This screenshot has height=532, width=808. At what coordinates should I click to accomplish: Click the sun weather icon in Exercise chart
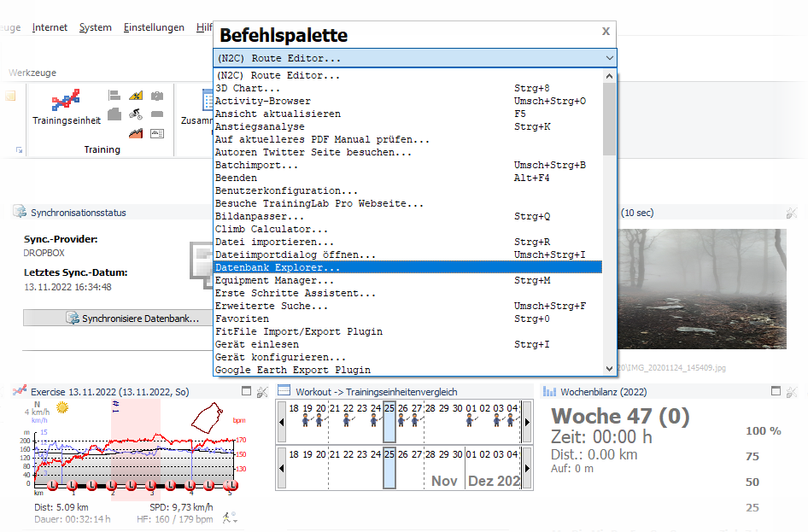(62, 407)
